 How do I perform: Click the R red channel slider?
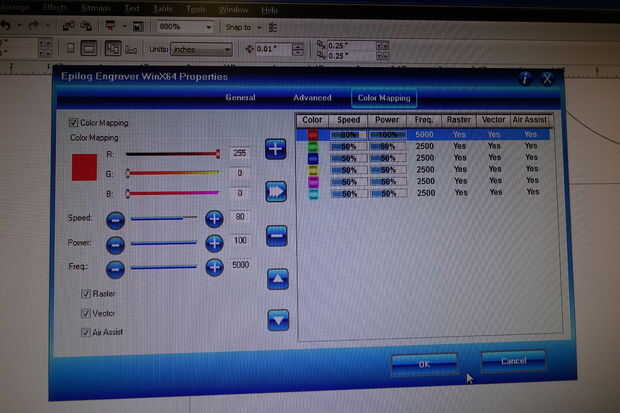pos(173,154)
